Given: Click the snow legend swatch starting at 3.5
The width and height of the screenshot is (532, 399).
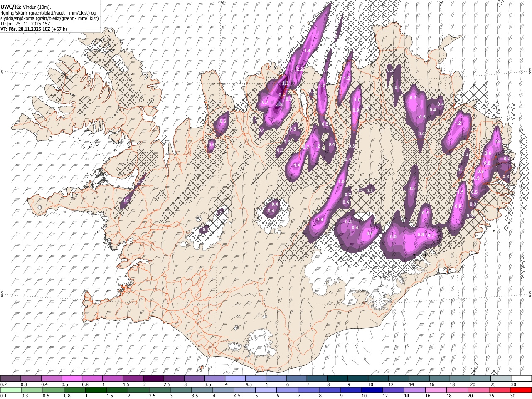Looking at the screenshot, I should pos(214,378).
